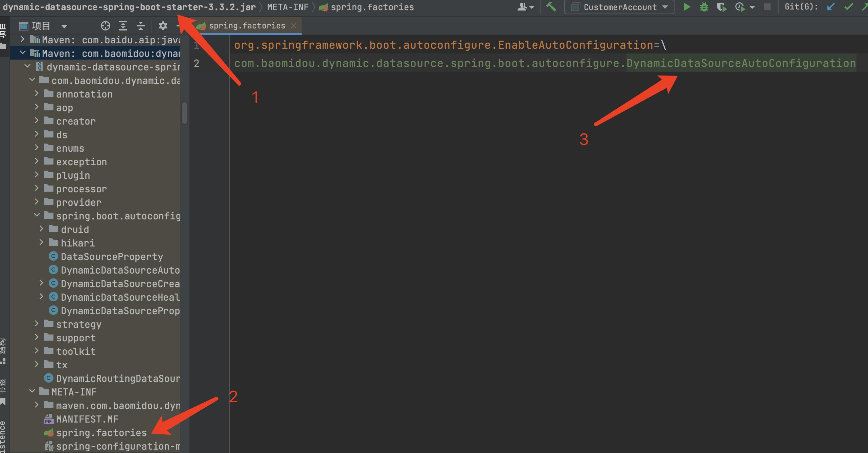The height and width of the screenshot is (453, 868).
Task: Commit changes using Git checkmark icon
Action: [848, 7]
